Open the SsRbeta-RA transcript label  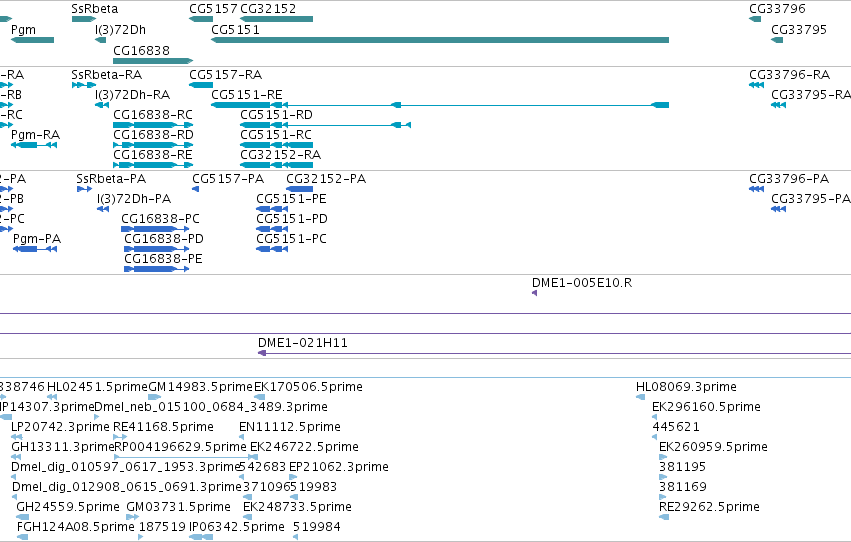106,75
